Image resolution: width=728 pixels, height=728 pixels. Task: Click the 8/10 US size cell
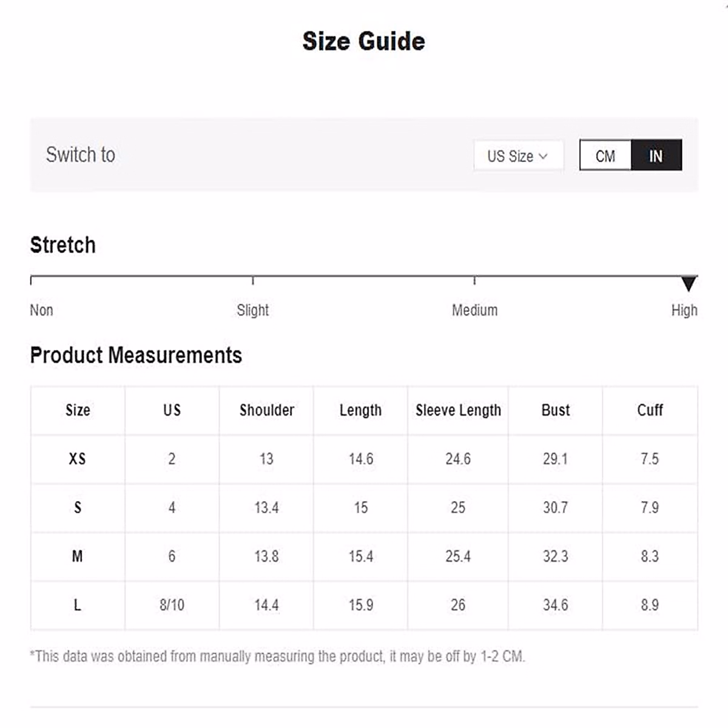coord(172,605)
